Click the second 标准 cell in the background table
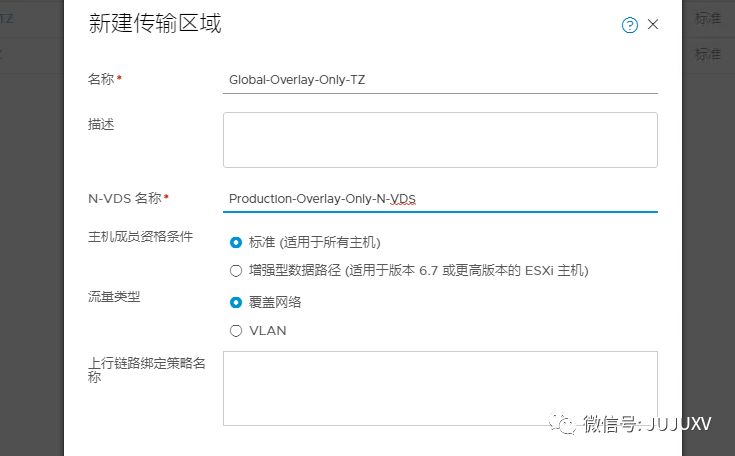735x456 pixels. (708, 54)
